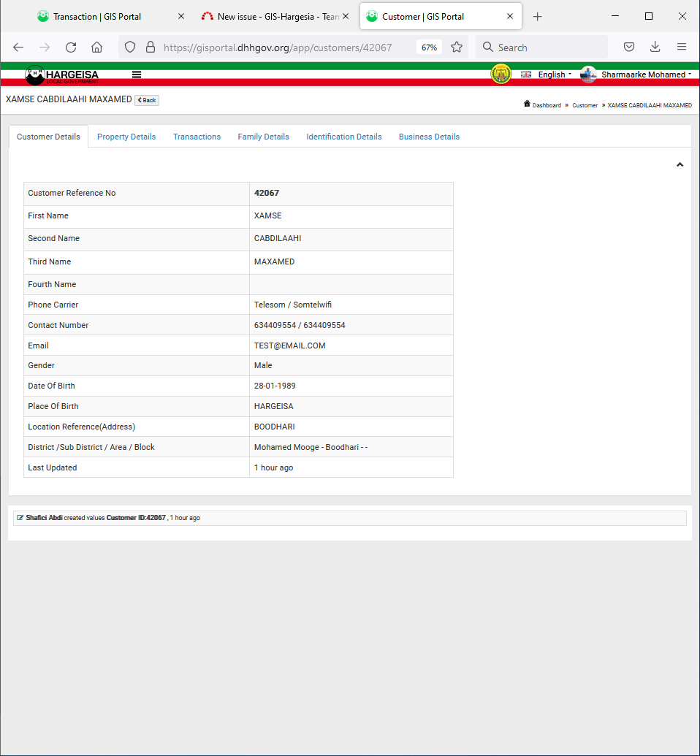
Task: Click the browser forward arrow
Action: click(x=45, y=47)
